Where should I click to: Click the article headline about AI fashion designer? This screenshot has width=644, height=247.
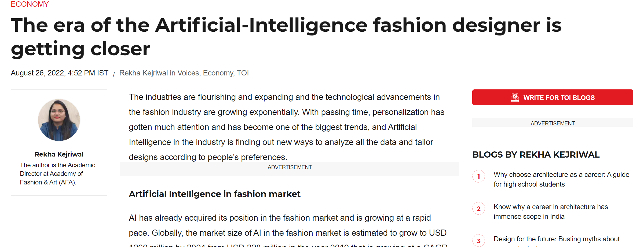[x=286, y=37]
